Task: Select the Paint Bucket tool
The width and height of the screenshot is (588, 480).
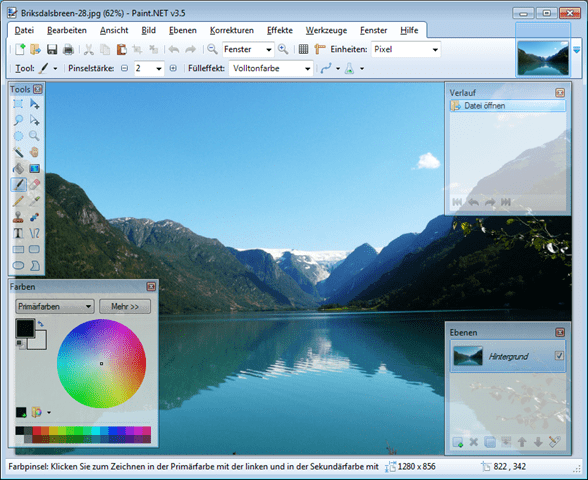Action: click(x=18, y=168)
